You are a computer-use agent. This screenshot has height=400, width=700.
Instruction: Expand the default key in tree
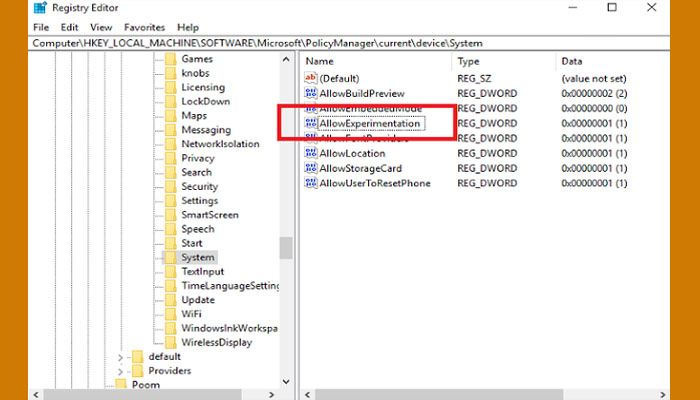121,357
